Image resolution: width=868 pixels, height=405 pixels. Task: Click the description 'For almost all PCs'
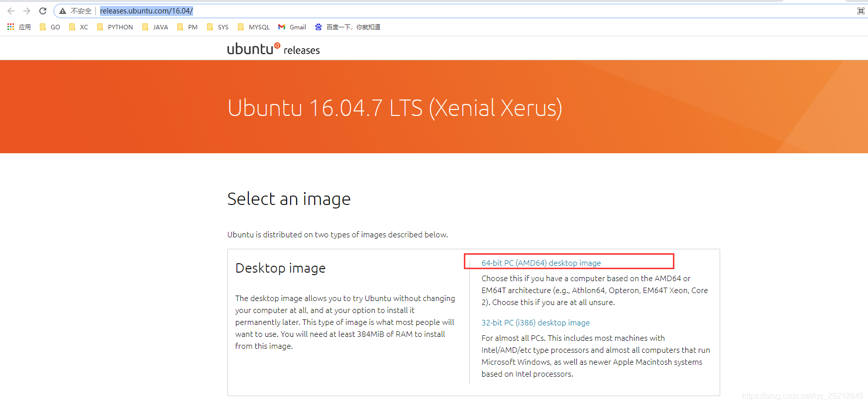pos(596,356)
